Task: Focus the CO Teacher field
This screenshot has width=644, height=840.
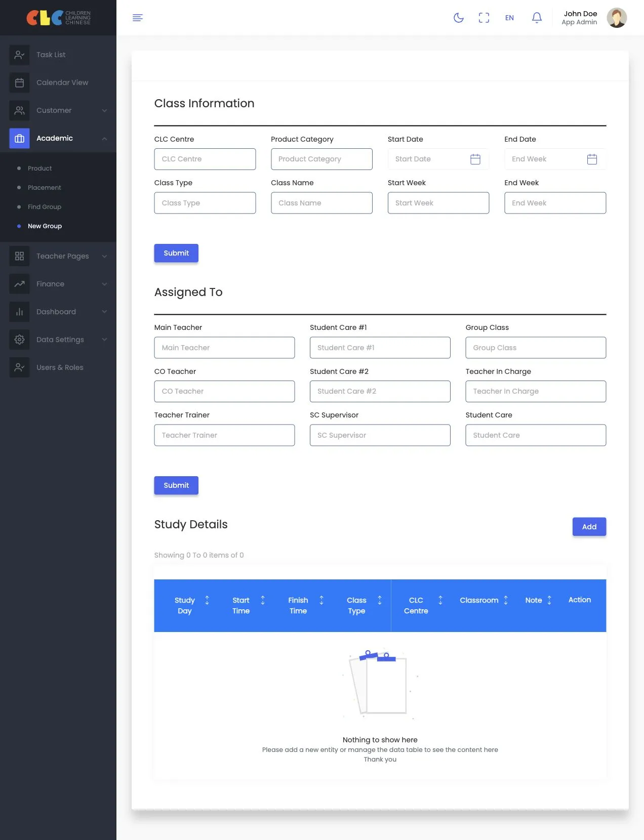Action: (224, 391)
